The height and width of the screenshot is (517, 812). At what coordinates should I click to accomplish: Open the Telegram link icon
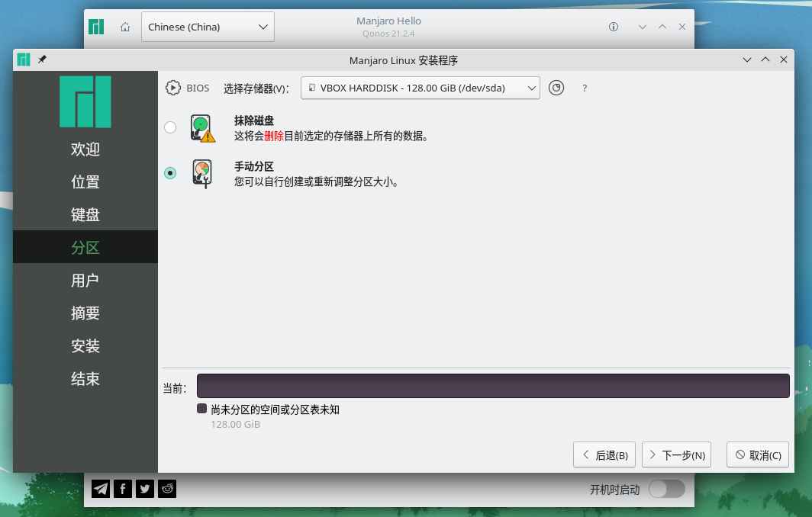point(101,489)
